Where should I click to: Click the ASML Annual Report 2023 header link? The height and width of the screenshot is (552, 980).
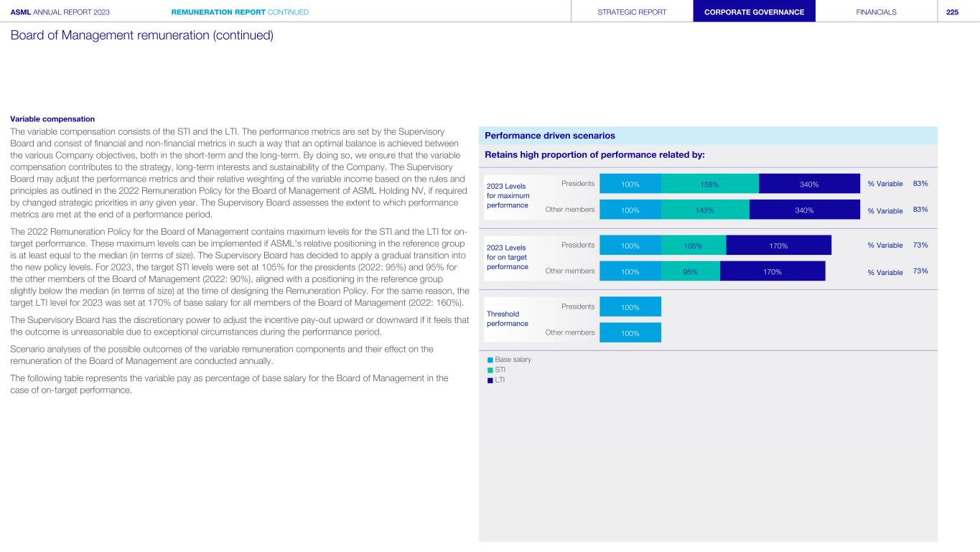click(x=60, y=11)
